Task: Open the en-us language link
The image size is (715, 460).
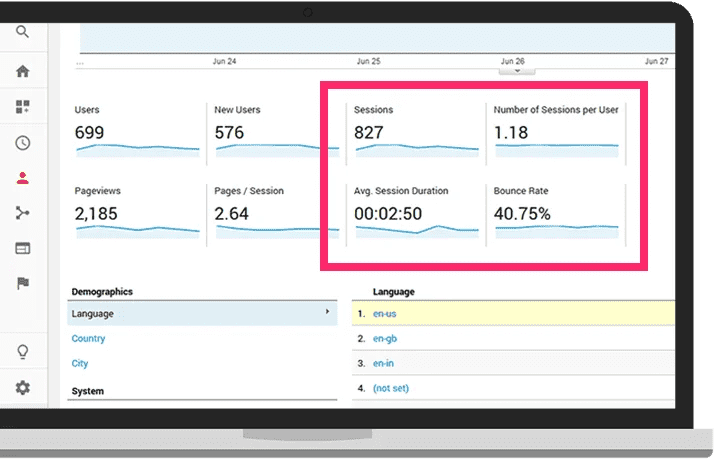Action: 386,314
